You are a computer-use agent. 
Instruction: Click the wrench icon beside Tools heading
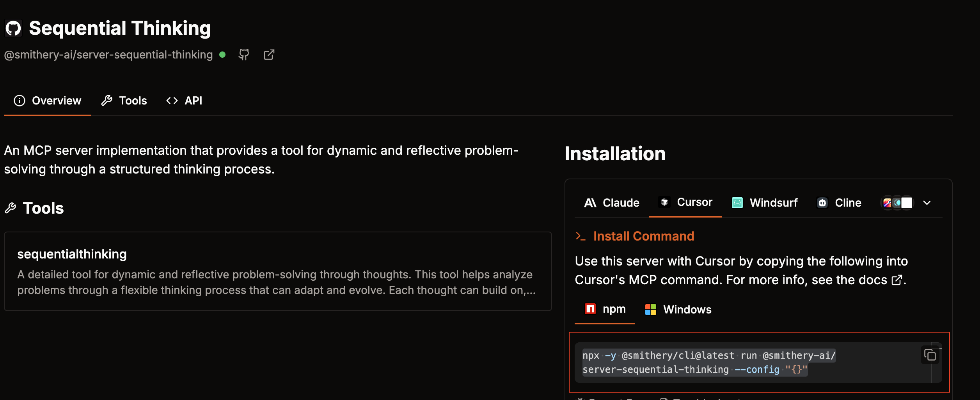pyautogui.click(x=11, y=208)
